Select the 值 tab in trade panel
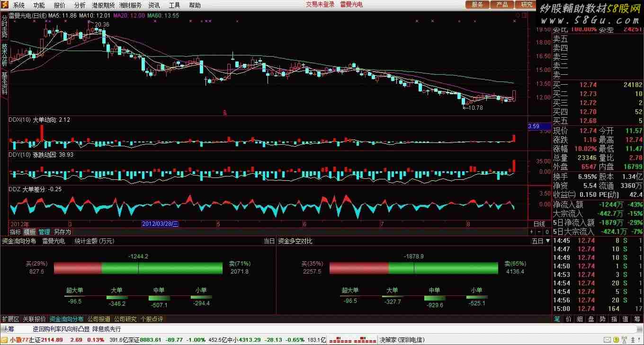The width and height of the screenshot is (644, 345). click(626, 319)
